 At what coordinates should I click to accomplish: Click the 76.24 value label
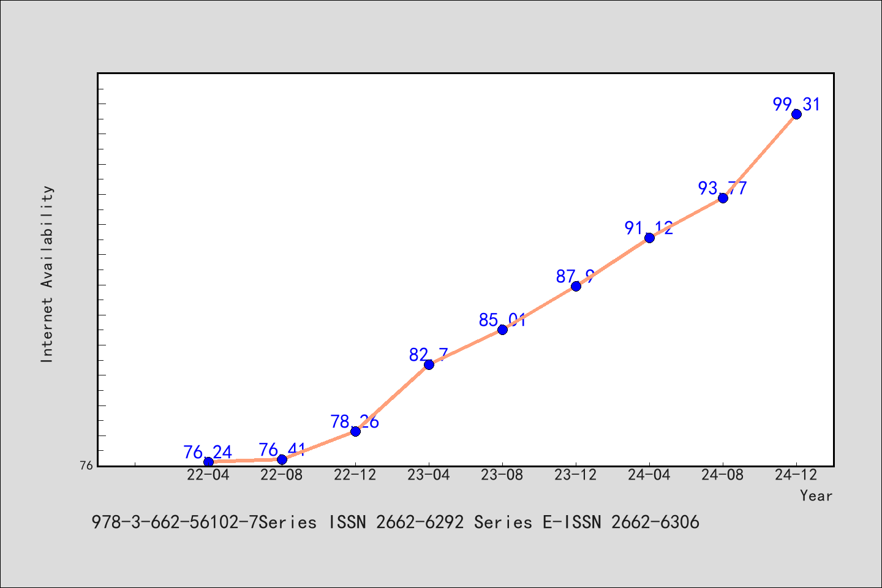pos(208,453)
